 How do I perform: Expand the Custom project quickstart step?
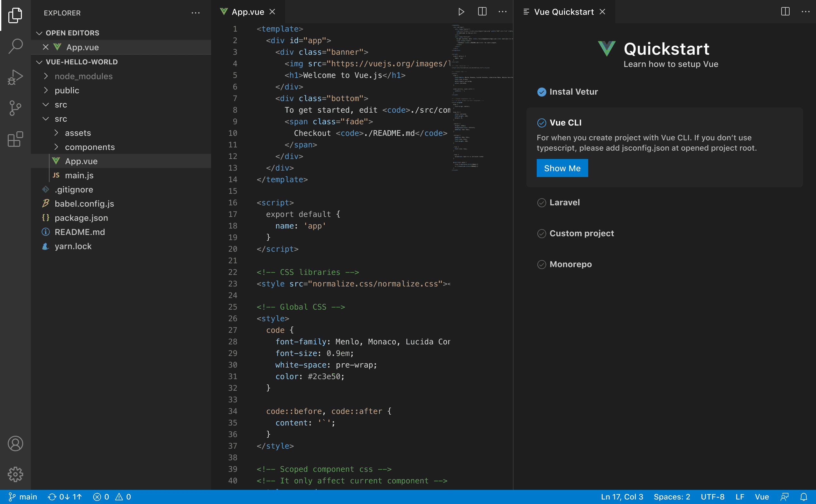[581, 234]
